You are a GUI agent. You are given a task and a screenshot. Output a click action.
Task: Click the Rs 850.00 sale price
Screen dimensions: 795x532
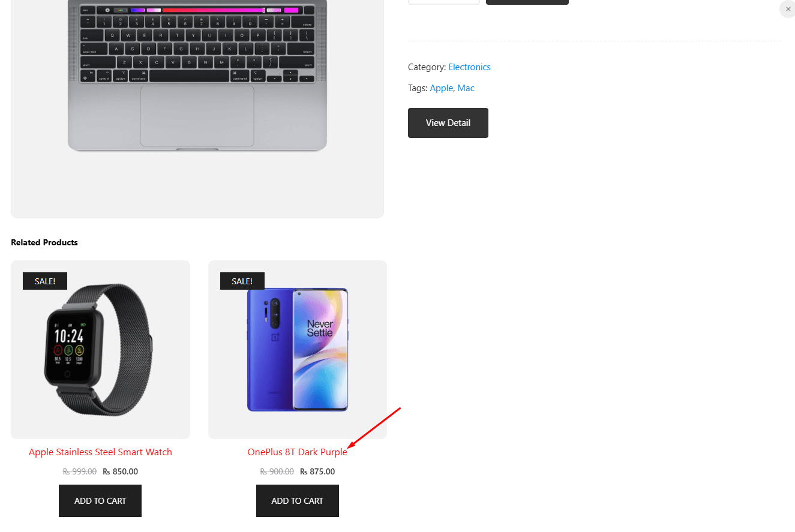click(120, 471)
